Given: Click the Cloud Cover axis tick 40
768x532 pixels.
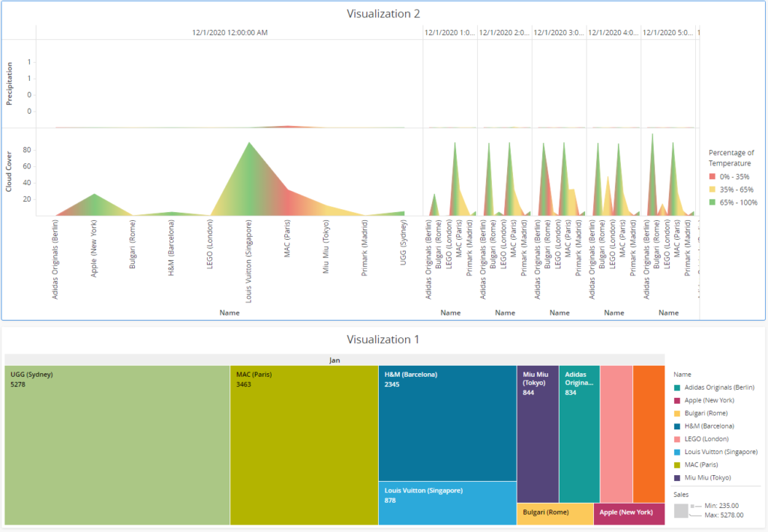Looking at the screenshot, I should 27,183.
